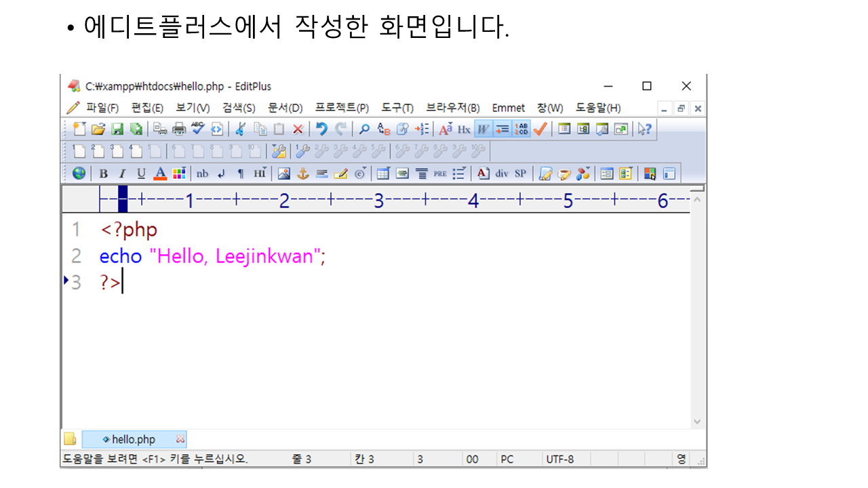Image resolution: width=868 pixels, height=488 pixels.
Task: Insert an image using the picture icon
Action: click(x=284, y=174)
